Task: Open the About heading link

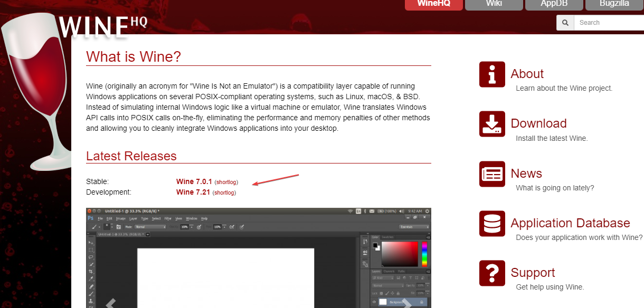Action: tap(527, 74)
